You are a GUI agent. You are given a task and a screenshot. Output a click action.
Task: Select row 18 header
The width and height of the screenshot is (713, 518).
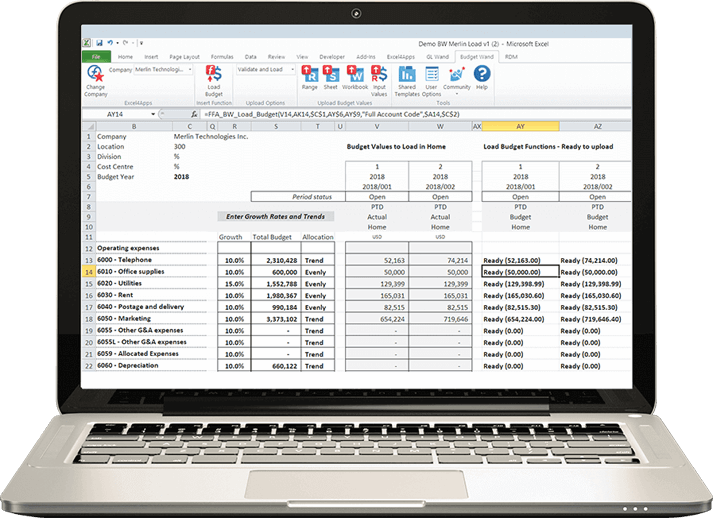(89, 319)
